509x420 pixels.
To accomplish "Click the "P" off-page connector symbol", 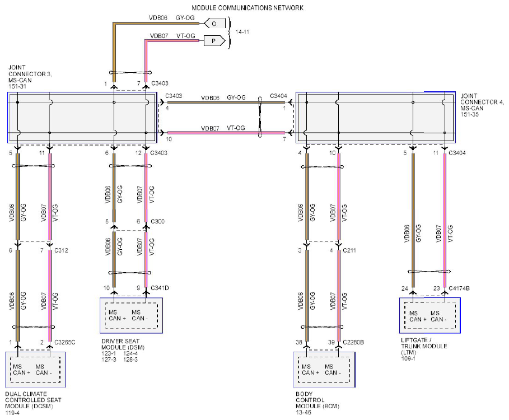I will [214, 40].
